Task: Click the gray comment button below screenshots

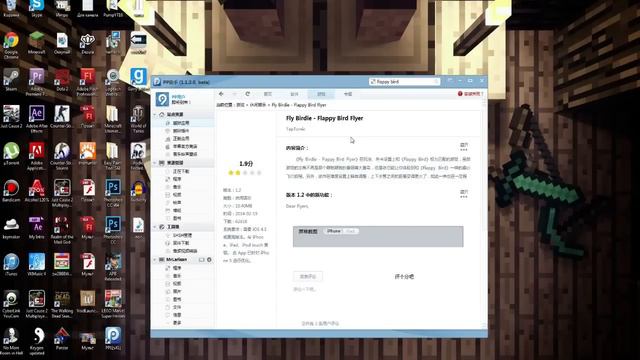Action: [308, 276]
